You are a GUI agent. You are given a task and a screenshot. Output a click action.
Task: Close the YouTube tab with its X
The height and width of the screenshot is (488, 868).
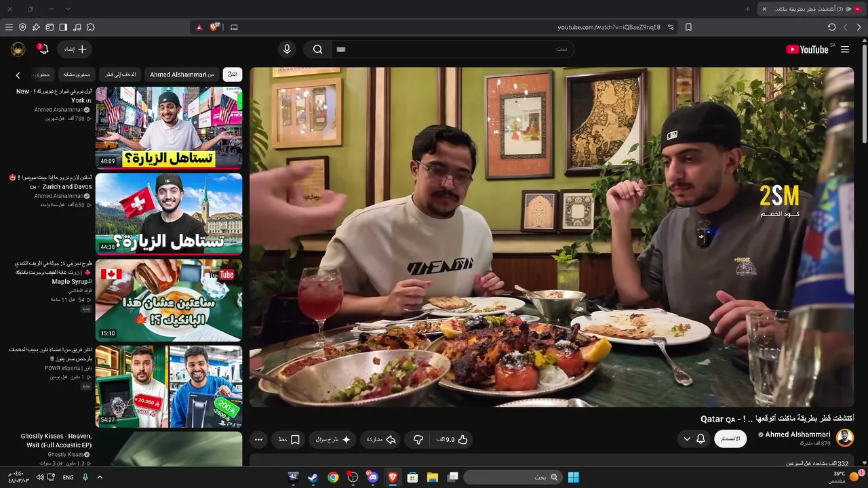764,9
